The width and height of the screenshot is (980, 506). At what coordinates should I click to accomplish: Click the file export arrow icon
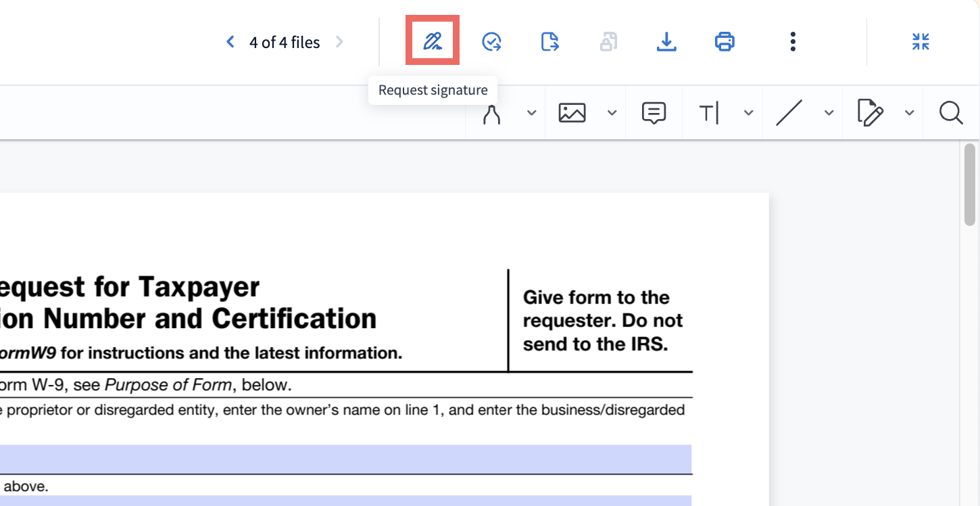550,42
